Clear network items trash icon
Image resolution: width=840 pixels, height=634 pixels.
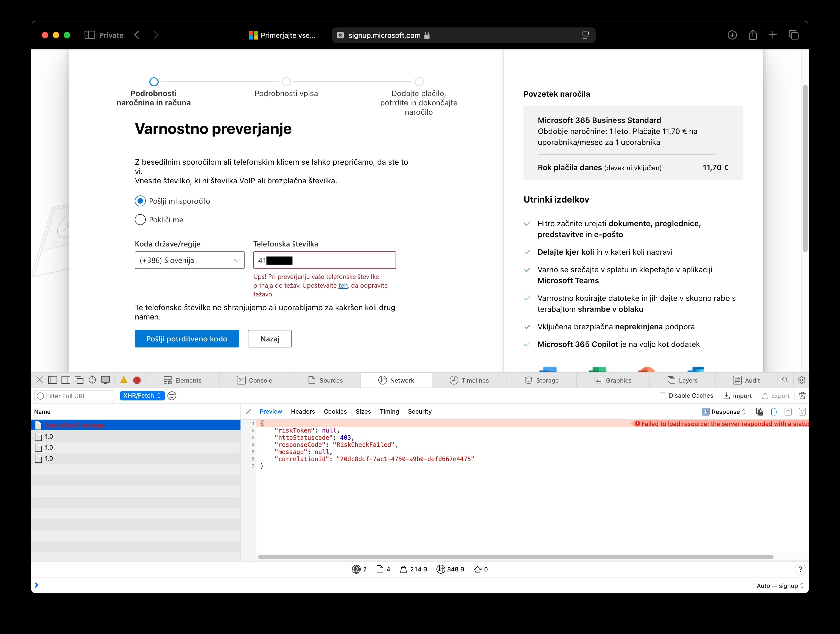pyautogui.click(x=802, y=395)
